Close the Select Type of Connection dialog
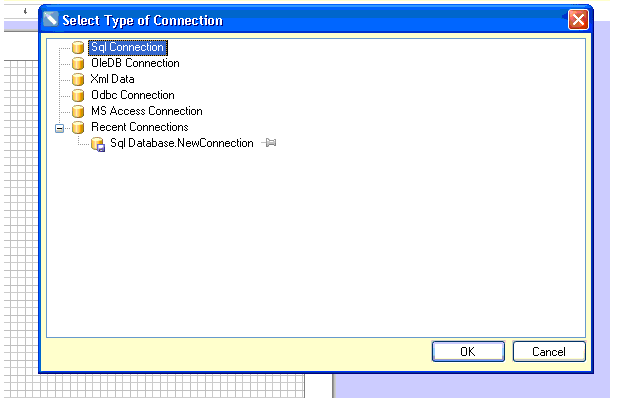 (x=578, y=19)
